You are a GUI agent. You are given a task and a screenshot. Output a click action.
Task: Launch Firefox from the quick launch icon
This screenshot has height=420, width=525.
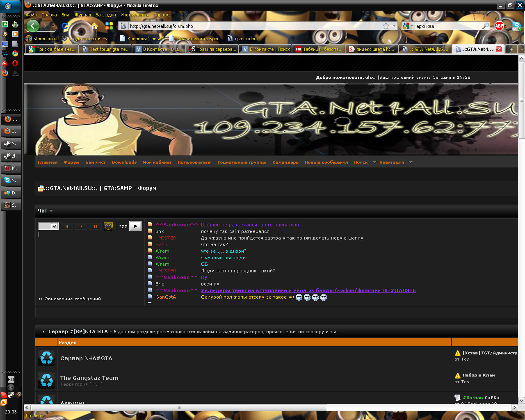coord(5,73)
